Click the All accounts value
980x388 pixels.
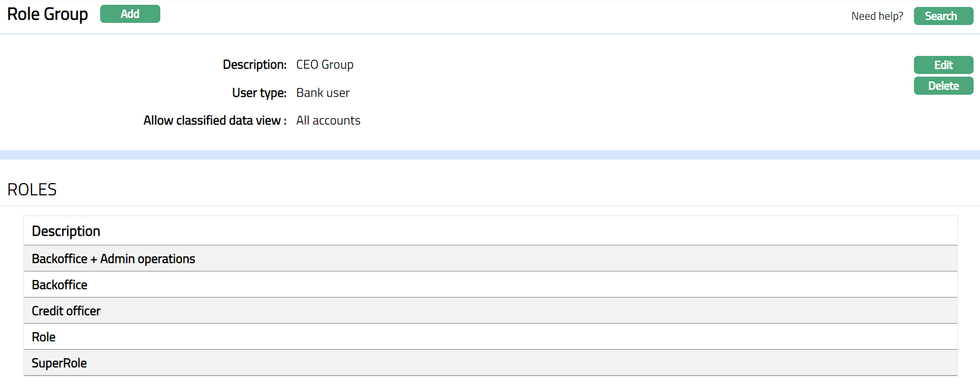328,120
